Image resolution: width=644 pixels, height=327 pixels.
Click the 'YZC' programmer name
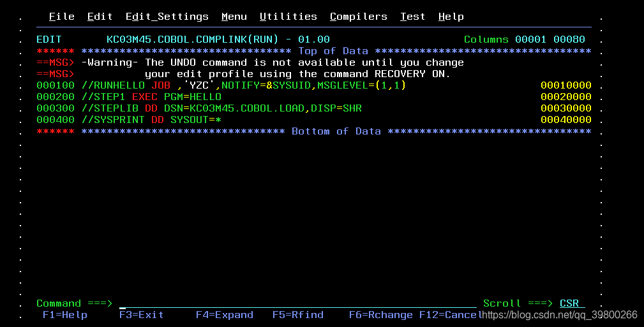point(198,85)
